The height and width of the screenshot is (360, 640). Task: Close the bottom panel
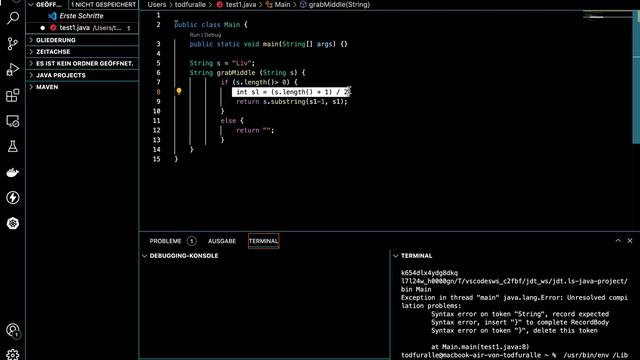(x=630, y=241)
